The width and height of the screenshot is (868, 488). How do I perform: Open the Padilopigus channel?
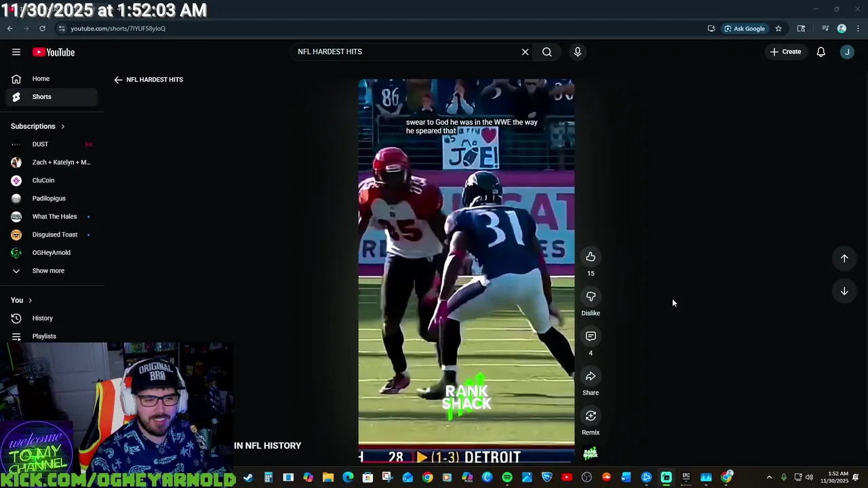tap(52, 199)
